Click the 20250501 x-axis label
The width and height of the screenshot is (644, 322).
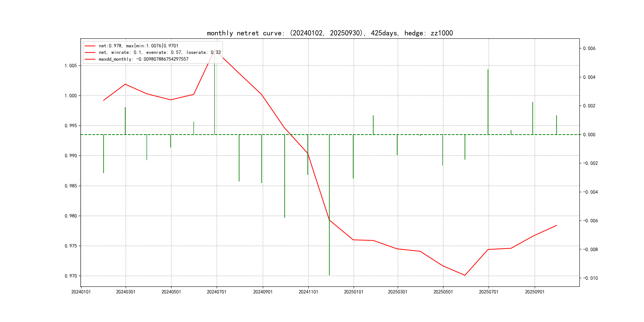443,292
